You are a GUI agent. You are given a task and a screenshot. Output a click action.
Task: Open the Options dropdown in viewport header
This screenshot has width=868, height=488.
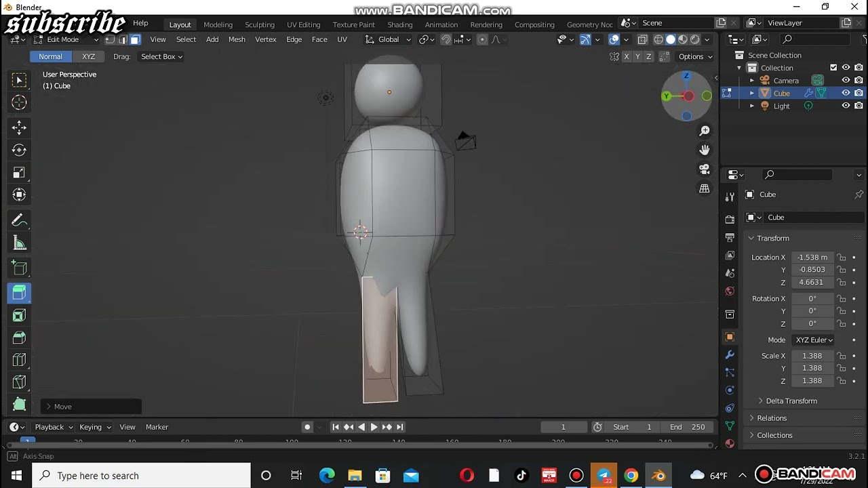pos(695,57)
